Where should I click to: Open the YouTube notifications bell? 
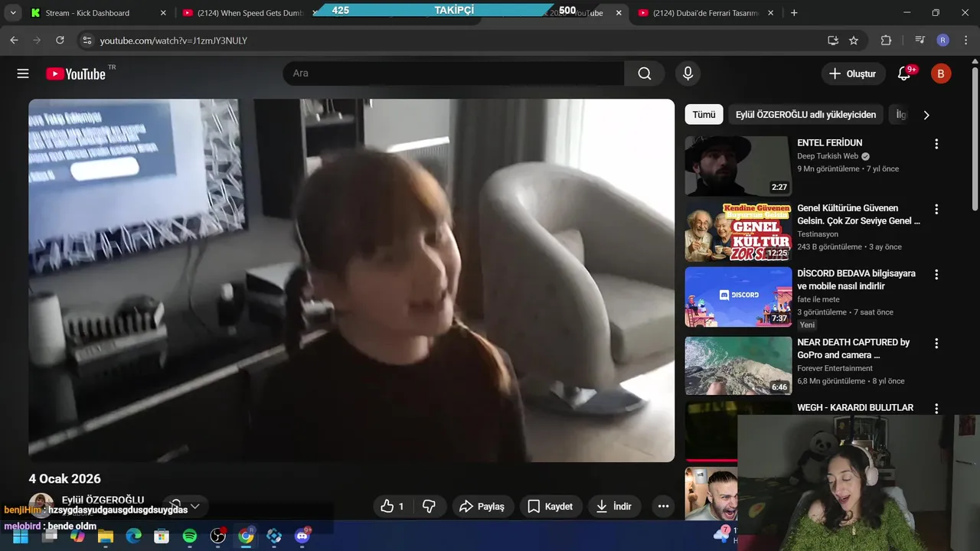click(x=904, y=73)
